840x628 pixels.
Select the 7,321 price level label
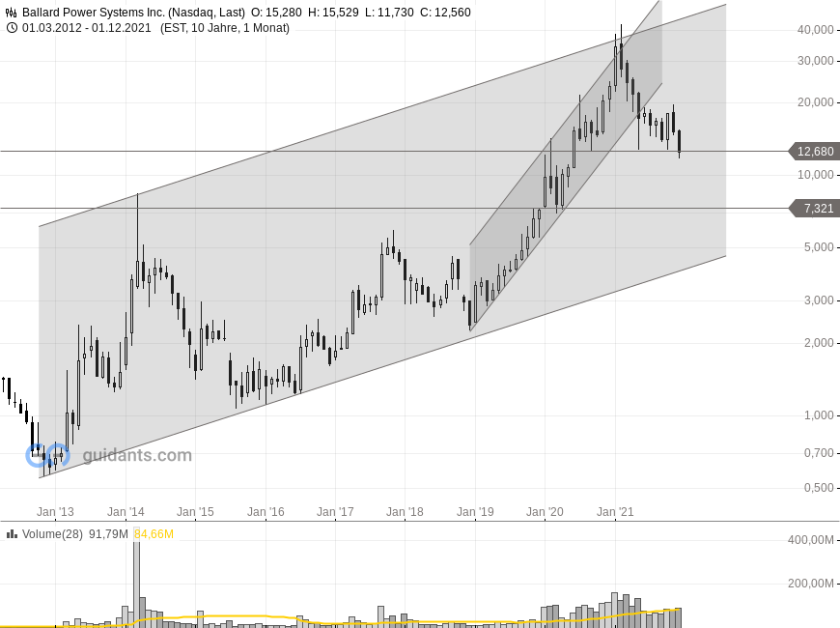coord(814,208)
